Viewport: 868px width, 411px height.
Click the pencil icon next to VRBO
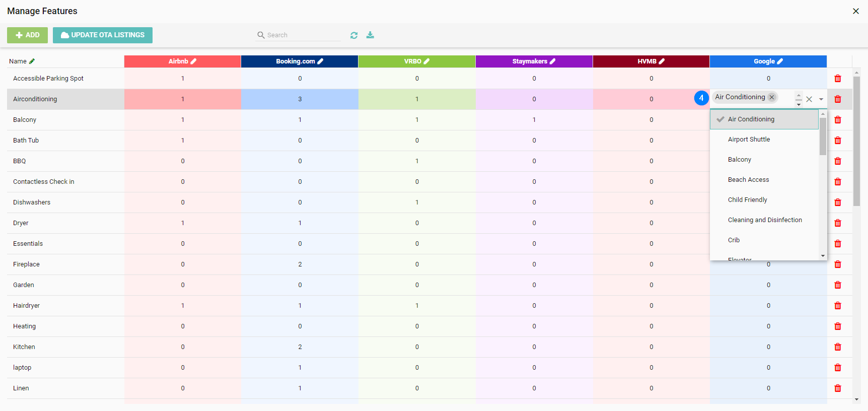[x=426, y=61]
